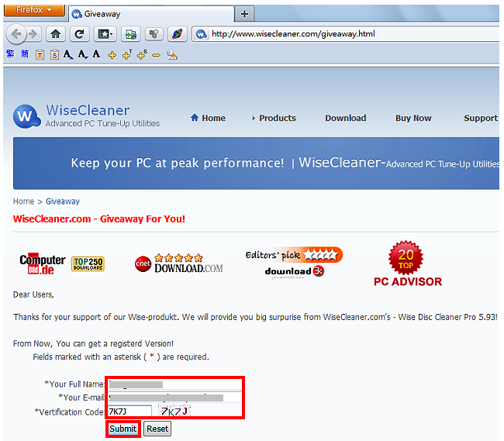Click the WiseCleaner logo
Screen dimensions: 504x441
[x=86, y=116]
